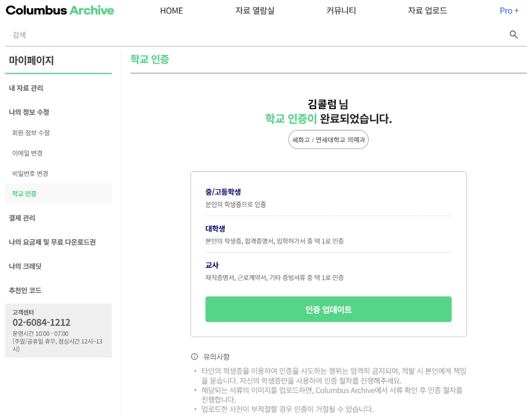The image size is (532, 416).
Task: Expand 나의 정보 수정 section
Action: [29, 112]
